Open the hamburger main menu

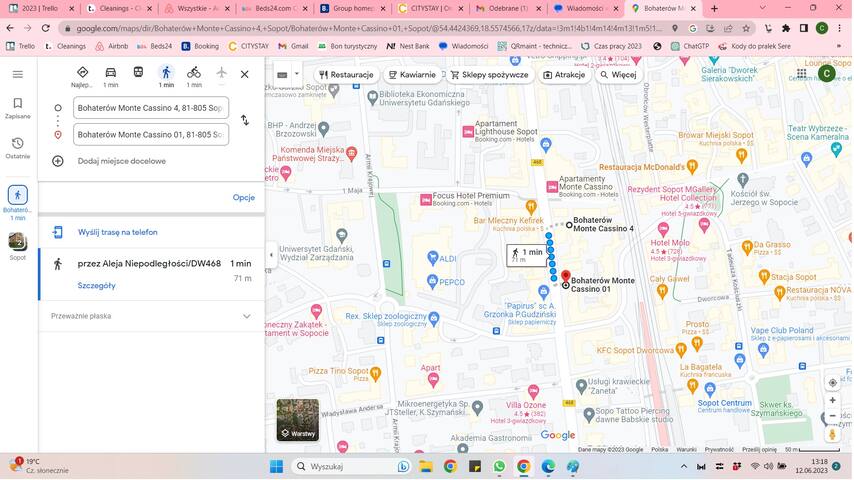[x=17, y=74]
